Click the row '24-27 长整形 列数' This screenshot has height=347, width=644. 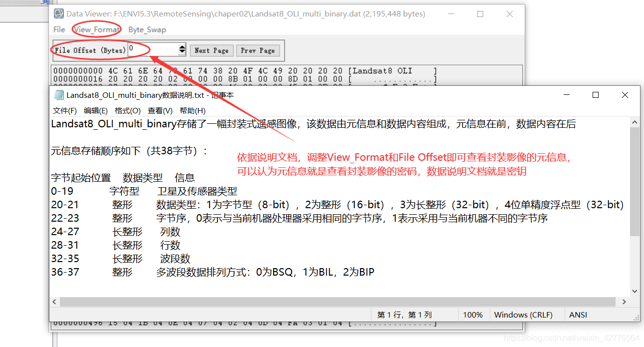pyautogui.click(x=116, y=232)
